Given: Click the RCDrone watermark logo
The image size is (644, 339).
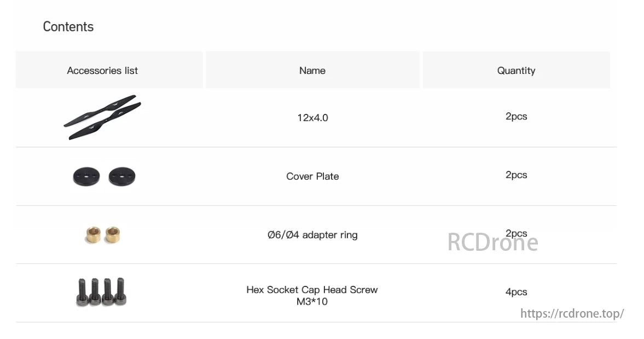Looking at the screenshot, I should click(x=492, y=243).
